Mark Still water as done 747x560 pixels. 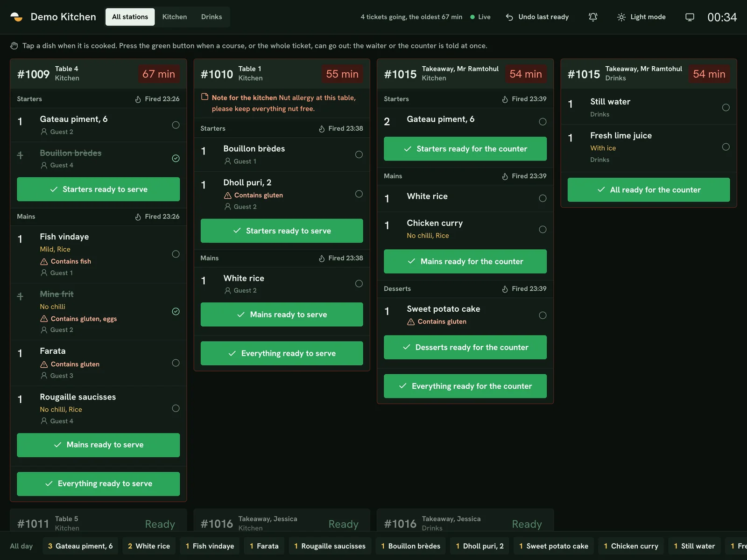(726, 108)
